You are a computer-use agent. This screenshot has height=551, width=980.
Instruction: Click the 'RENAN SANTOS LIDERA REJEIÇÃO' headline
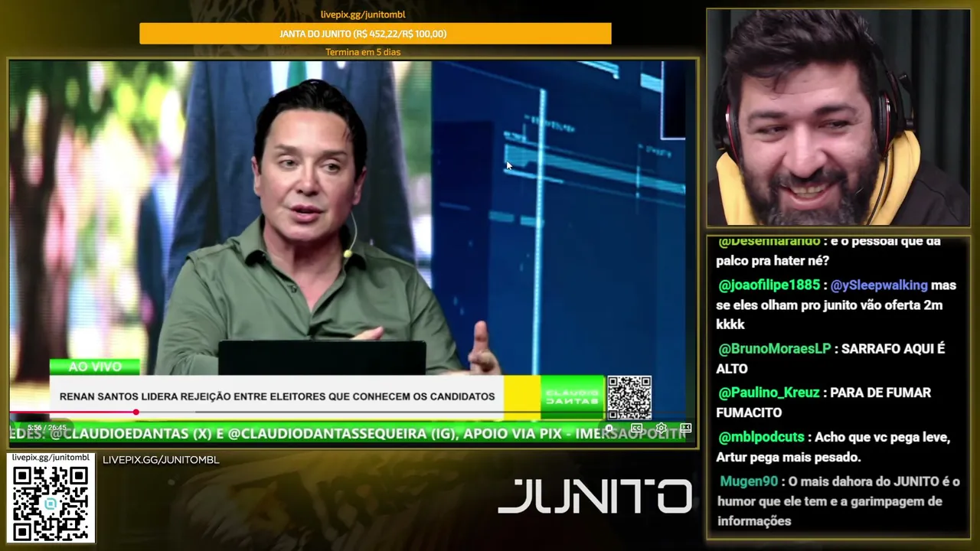coord(277,396)
